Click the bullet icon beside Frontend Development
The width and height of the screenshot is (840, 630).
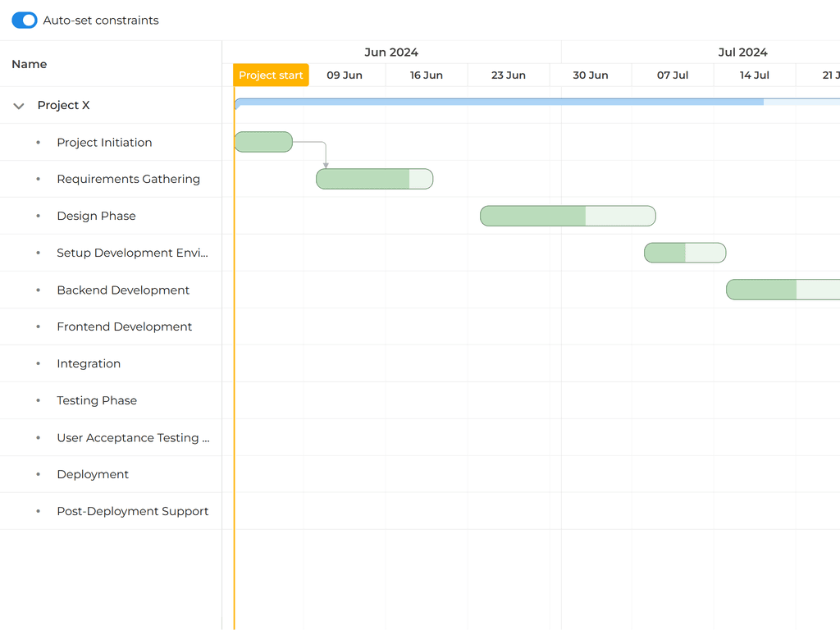tap(37, 326)
